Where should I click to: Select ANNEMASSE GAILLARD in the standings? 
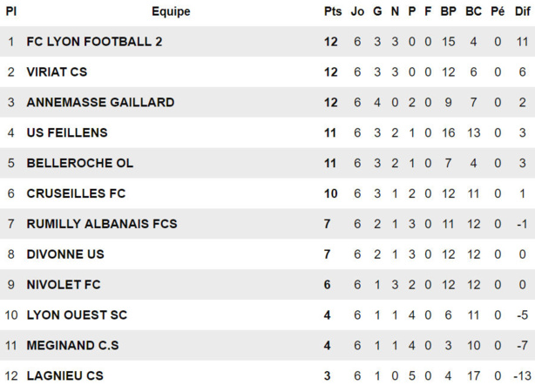click(x=100, y=103)
